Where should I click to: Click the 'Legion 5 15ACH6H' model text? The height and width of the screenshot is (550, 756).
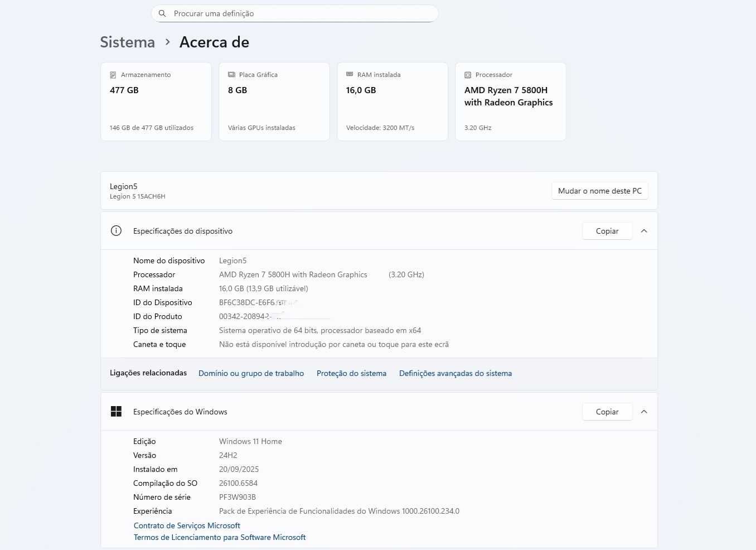[137, 196]
